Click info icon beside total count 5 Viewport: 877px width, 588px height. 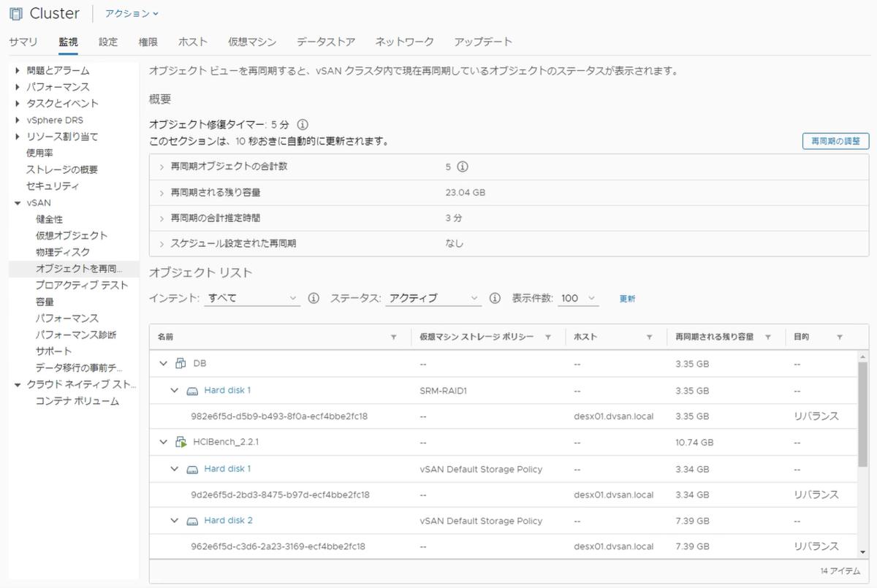click(x=462, y=167)
